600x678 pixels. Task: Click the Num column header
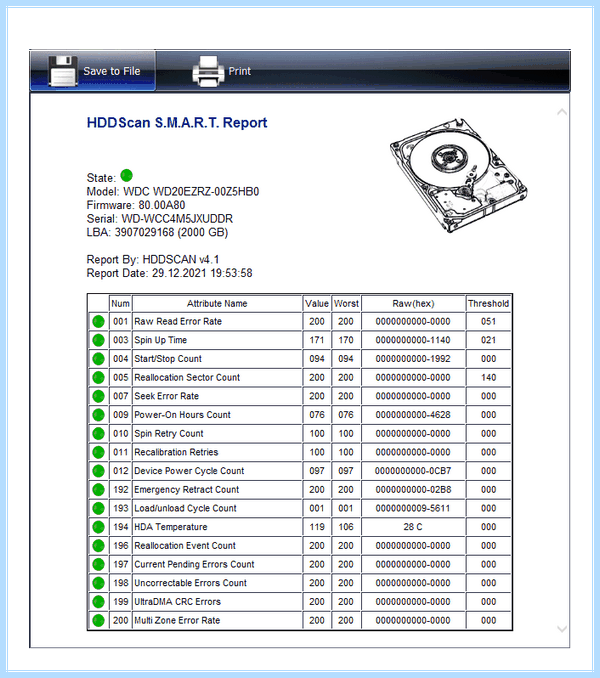[120, 304]
